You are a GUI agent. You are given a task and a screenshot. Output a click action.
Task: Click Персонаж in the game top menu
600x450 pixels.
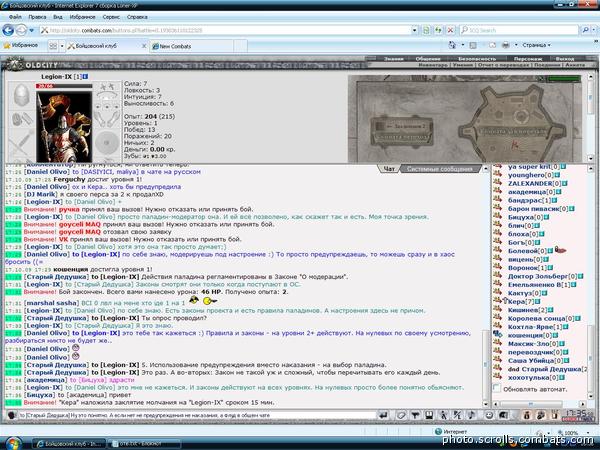click(x=528, y=59)
